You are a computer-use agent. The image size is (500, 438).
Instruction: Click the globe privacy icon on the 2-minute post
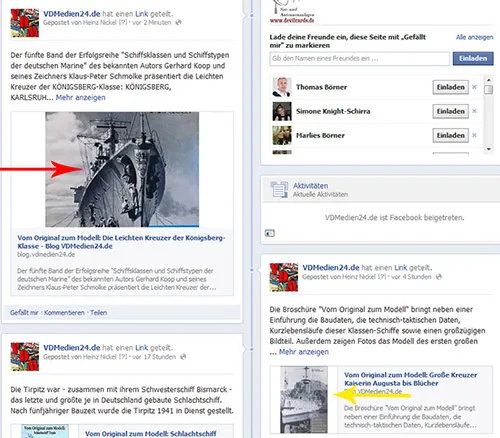pos(179,22)
